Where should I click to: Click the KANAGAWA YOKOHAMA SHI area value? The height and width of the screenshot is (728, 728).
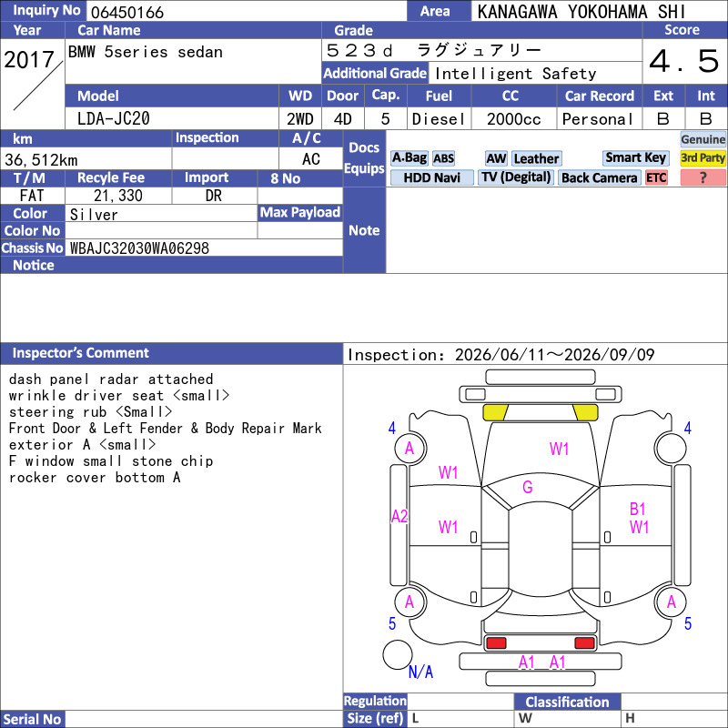[581, 12]
